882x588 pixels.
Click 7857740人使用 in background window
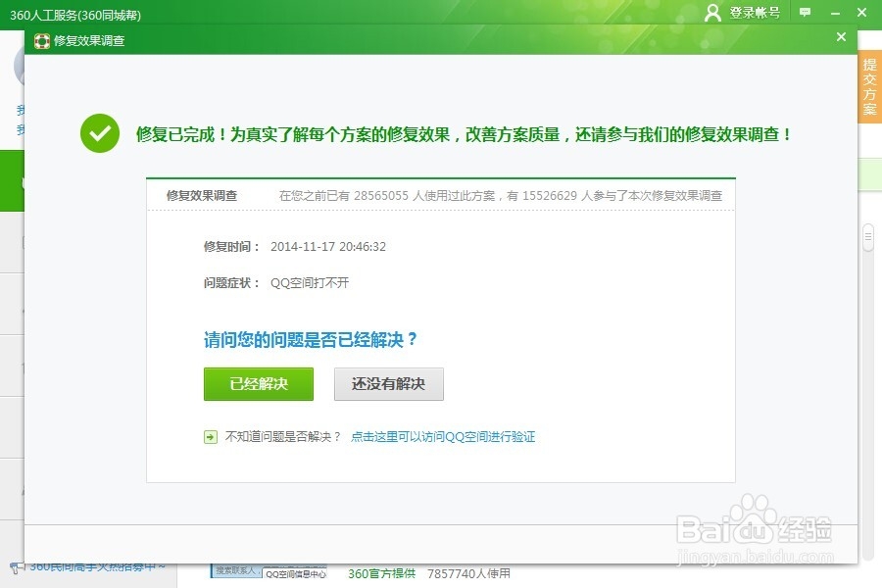pyautogui.click(x=468, y=573)
